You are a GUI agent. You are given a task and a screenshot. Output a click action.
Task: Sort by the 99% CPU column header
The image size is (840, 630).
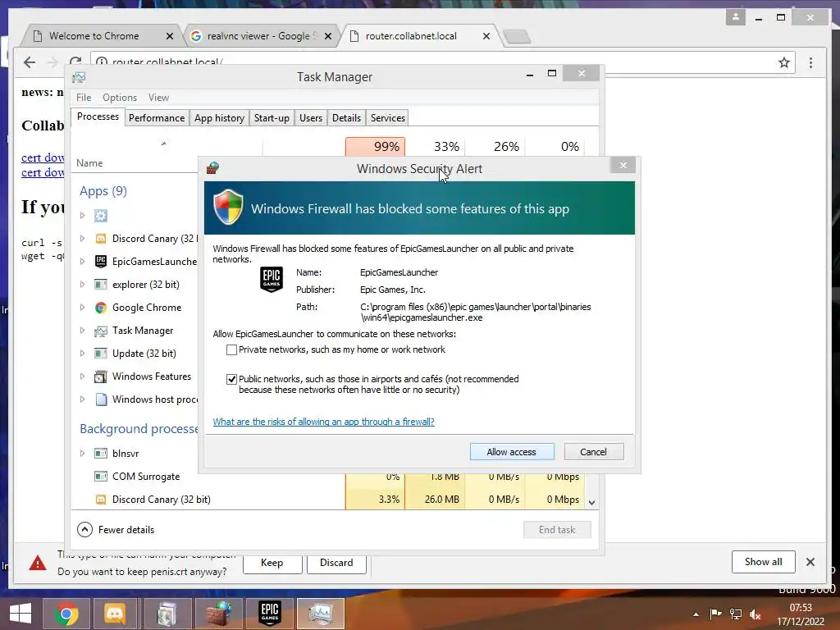[375, 147]
